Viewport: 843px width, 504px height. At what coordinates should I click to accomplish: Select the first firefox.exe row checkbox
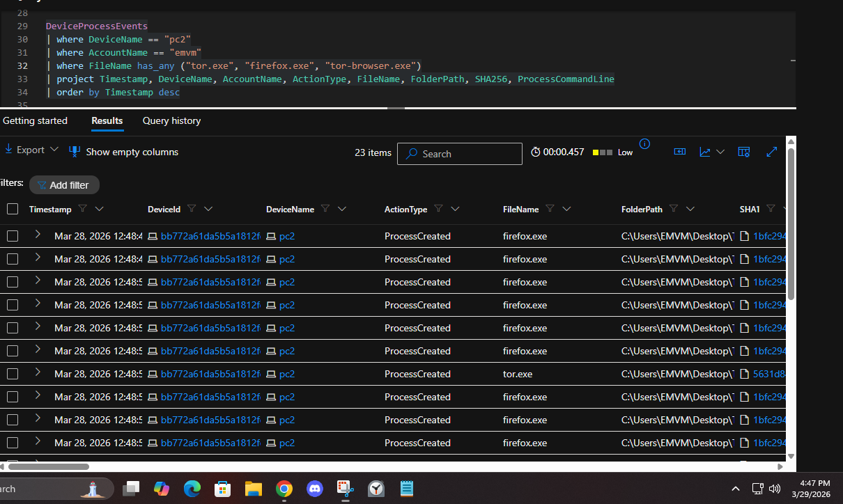[13, 236]
